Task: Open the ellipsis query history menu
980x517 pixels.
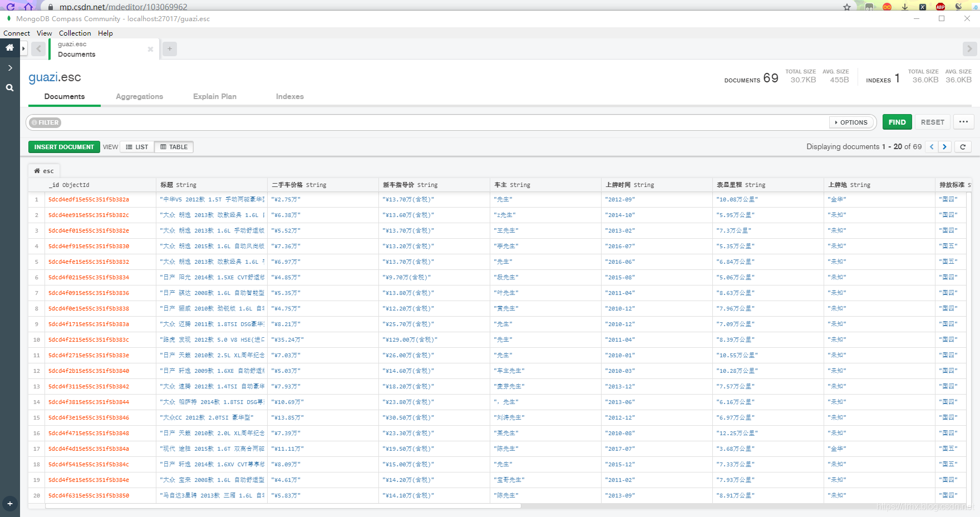Action: point(964,122)
